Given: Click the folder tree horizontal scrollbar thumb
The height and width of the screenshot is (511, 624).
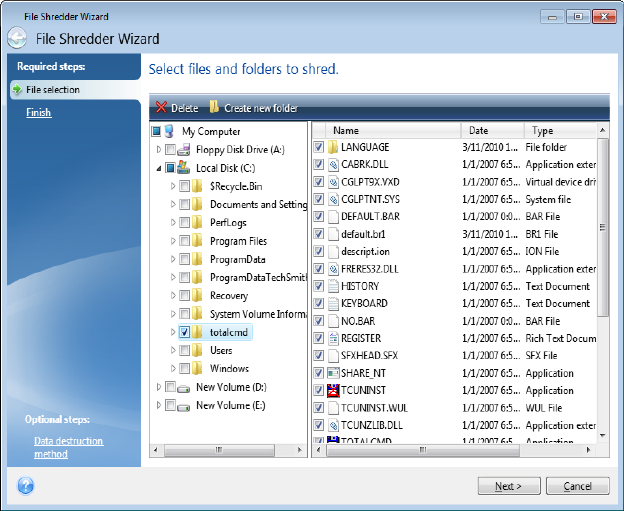Looking at the screenshot, I should [x=219, y=450].
